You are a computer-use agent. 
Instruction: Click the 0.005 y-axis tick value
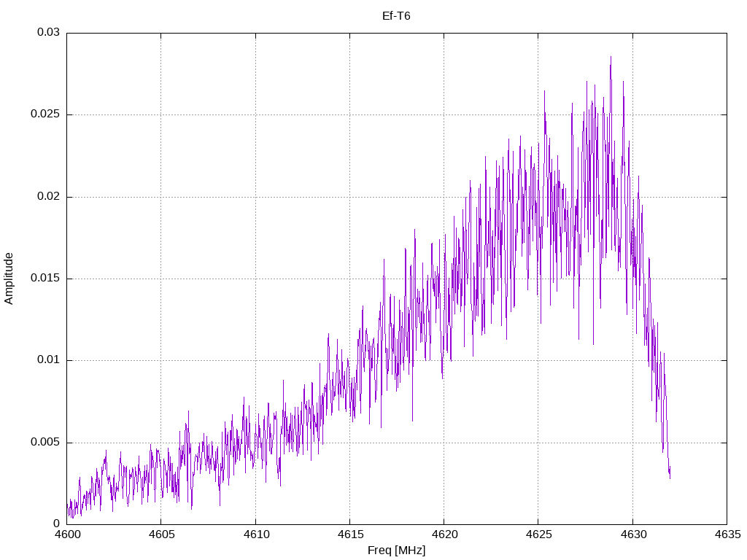click(45, 442)
